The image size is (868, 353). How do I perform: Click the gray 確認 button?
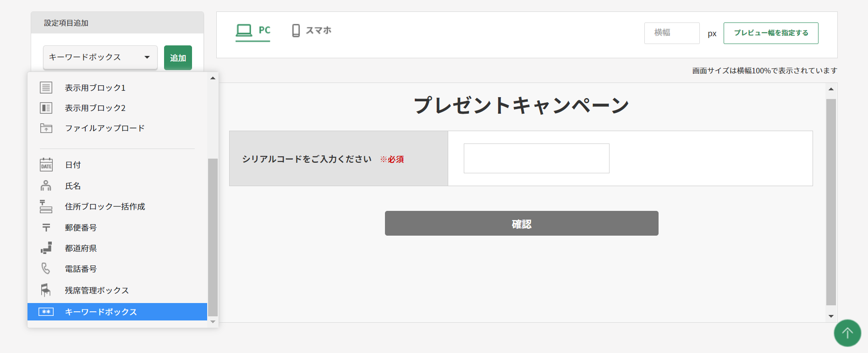pyautogui.click(x=522, y=223)
